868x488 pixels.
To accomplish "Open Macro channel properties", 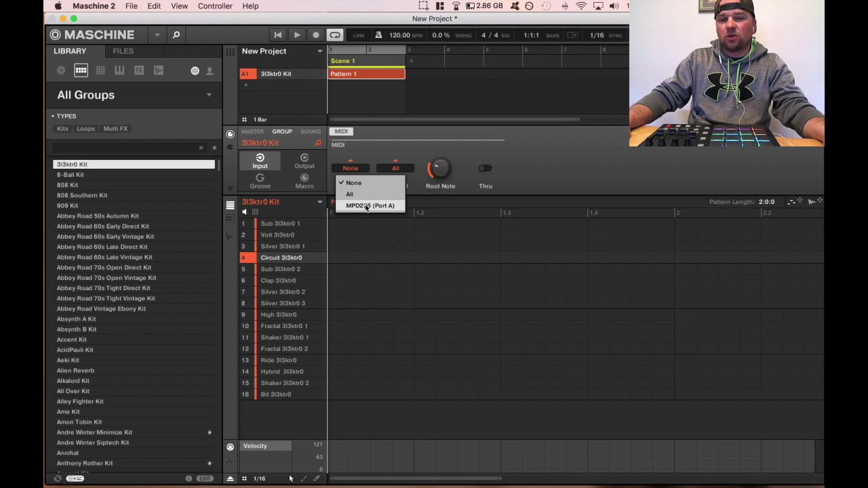I will (304, 182).
